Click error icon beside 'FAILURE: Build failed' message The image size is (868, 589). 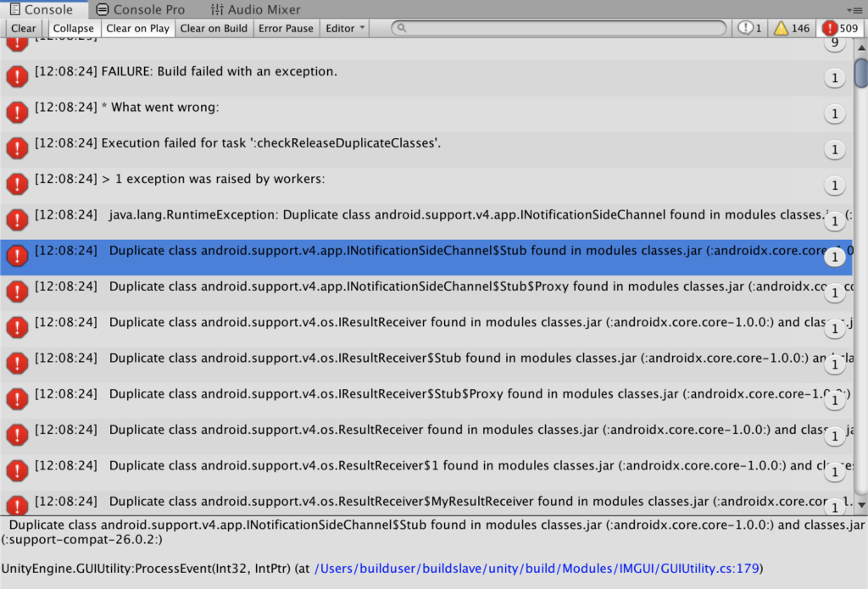[x=17, y=75]
